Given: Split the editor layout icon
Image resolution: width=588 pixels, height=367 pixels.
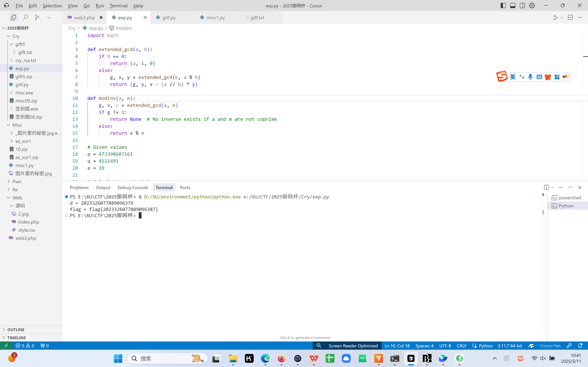Looking at the screenshot, I should click(570, 17).
